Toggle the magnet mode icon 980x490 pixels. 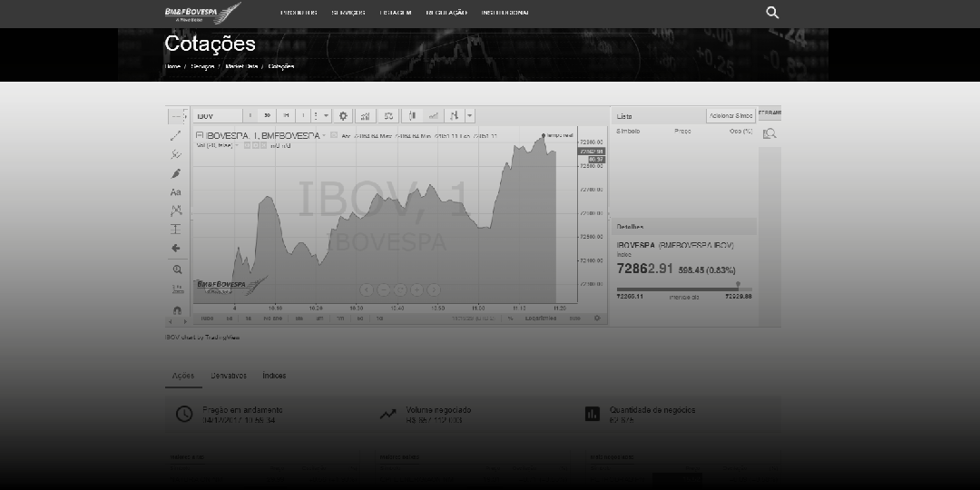point(177,310)
